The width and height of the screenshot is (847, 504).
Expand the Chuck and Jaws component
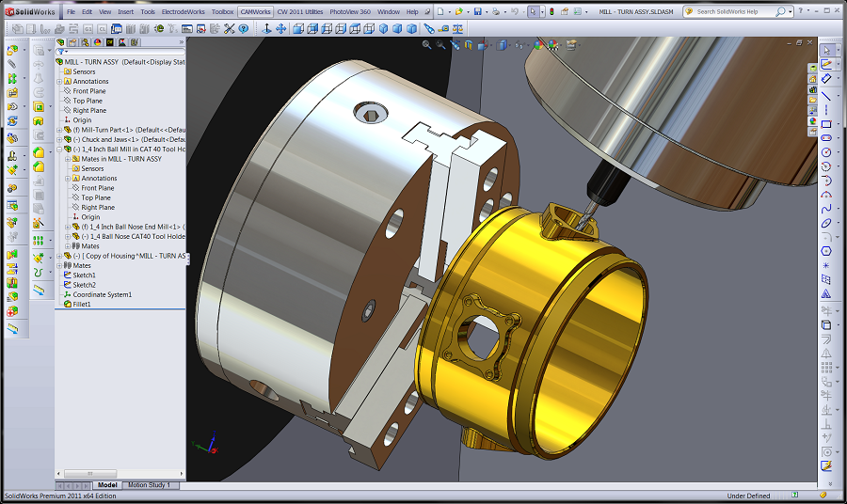coord(58,140)
